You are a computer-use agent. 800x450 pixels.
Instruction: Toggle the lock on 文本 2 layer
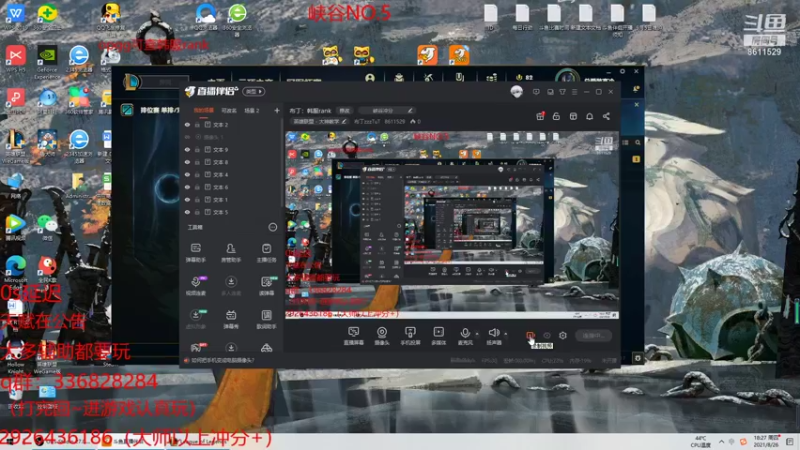pyautogui.click(x=197, y=124)
